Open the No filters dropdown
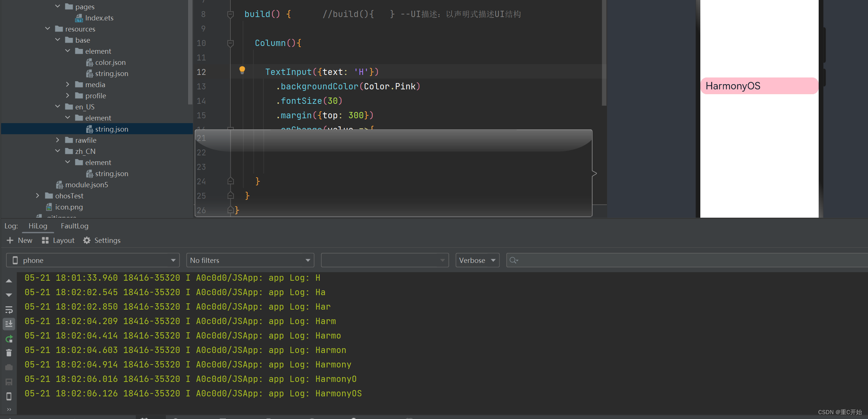This screenshot has height=419, width=868. (x=250, y=260)
